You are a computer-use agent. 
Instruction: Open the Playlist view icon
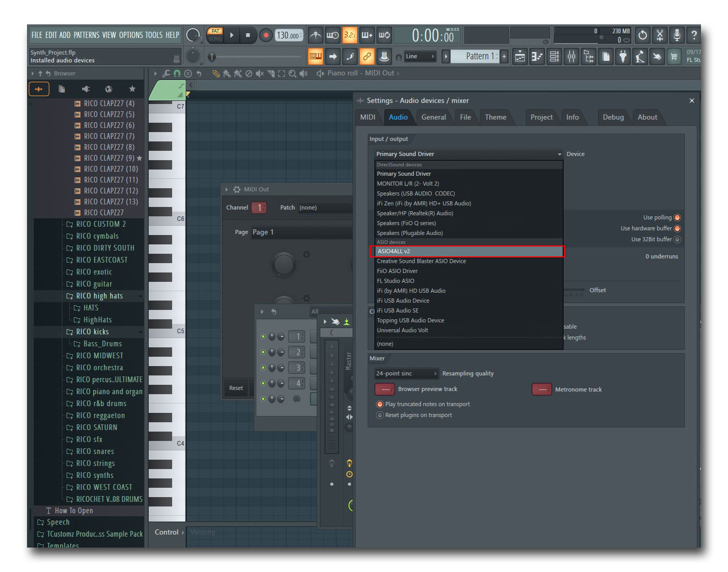coord(520,57)
